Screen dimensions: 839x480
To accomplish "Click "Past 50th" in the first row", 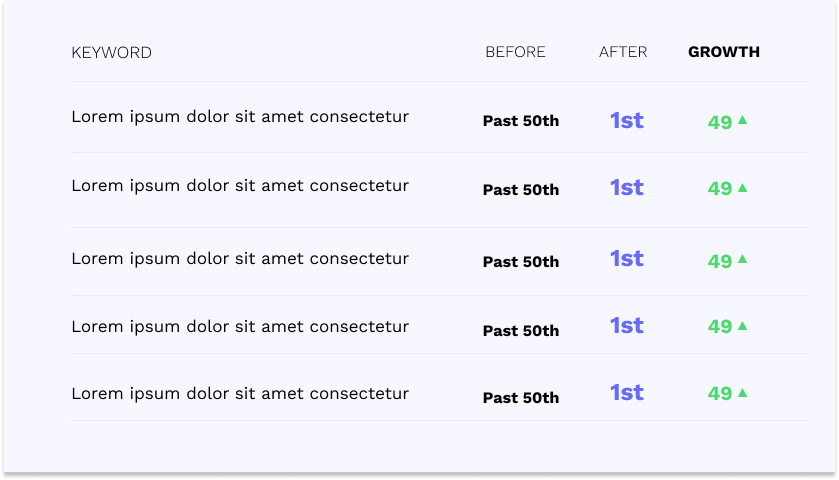I will pos(521,121).
